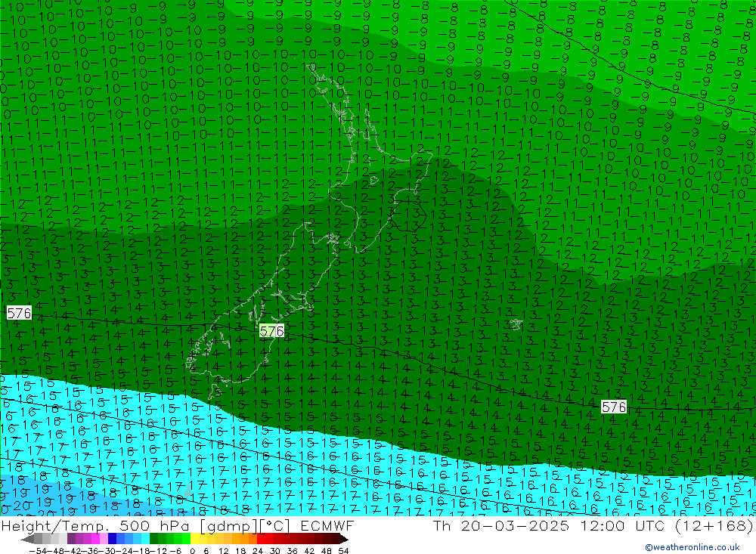Click the '54' label on the temperature scale
Viewport: 756px width, 554px height.
(343, 551)
